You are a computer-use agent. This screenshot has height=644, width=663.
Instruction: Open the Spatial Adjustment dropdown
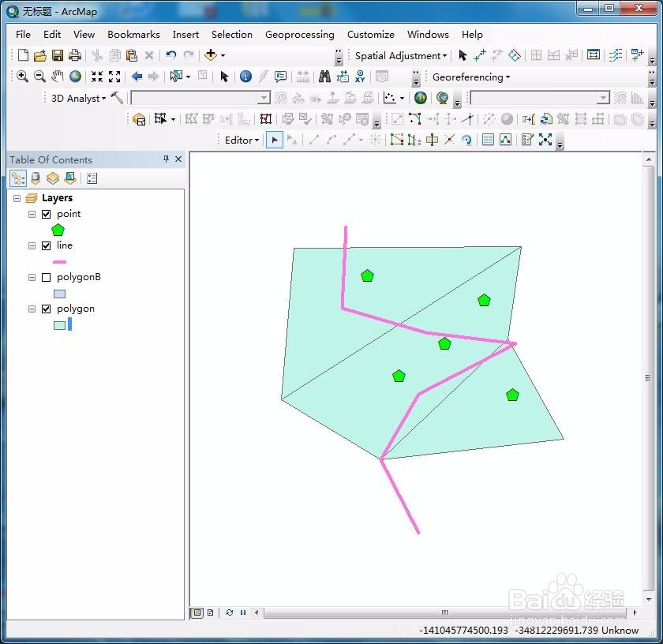[x=401, y=56]
